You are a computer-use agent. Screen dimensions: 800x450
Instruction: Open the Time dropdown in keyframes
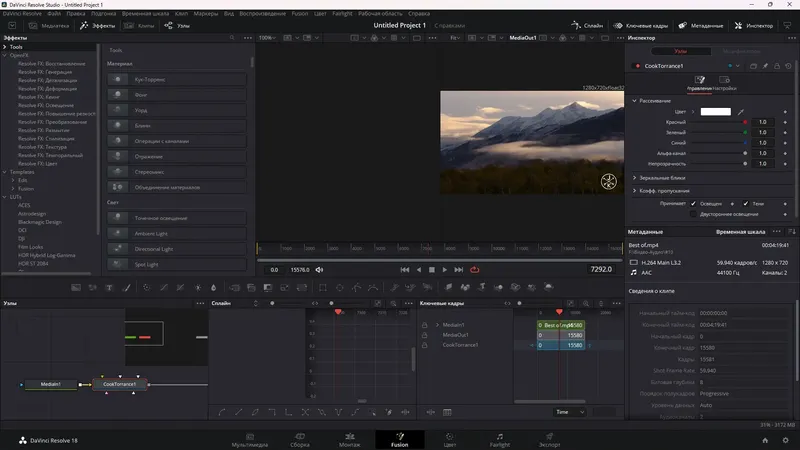coord(570,412)
